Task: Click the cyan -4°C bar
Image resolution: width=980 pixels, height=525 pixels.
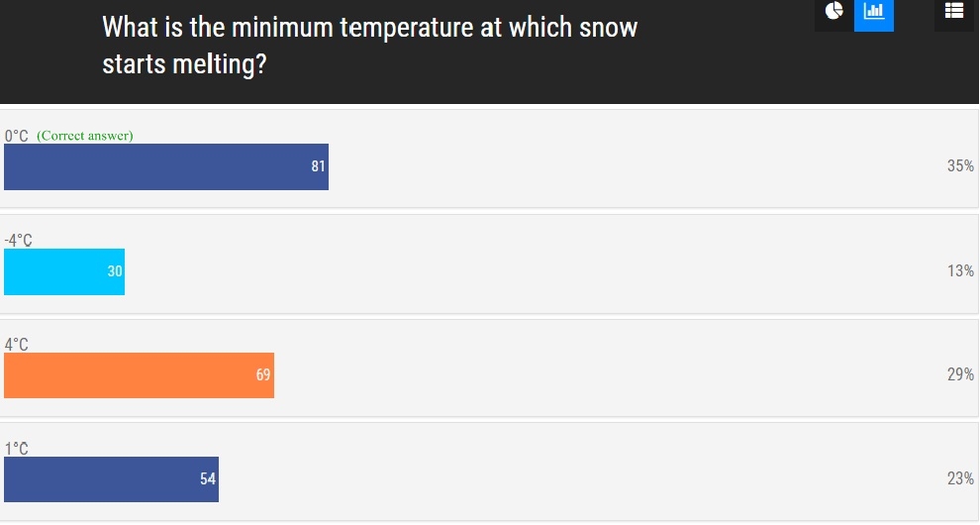Action: pos(64,272)
